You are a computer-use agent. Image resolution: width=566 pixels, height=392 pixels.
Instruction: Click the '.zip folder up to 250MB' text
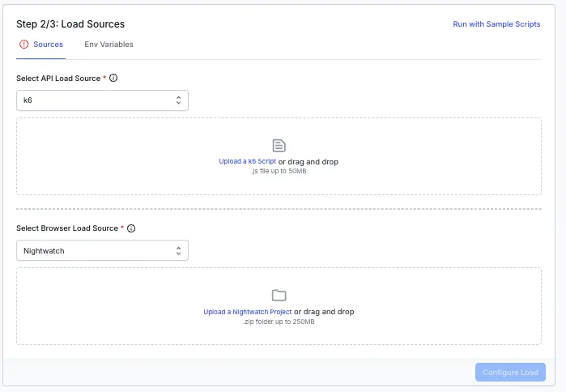tap(279, 322)
